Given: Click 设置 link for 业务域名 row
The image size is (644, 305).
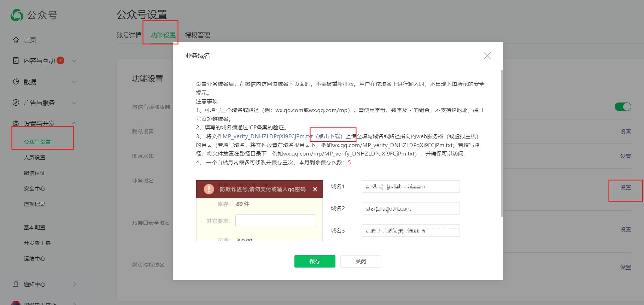Looking at the screenshot, I should (626, 187).
